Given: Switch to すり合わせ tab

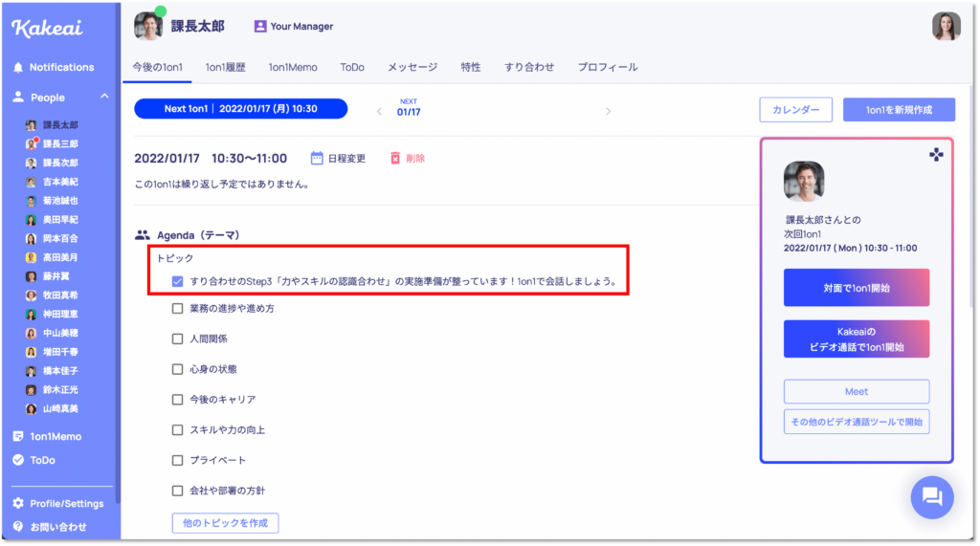Looking at the screenshot, I should (x=529, y=67).
